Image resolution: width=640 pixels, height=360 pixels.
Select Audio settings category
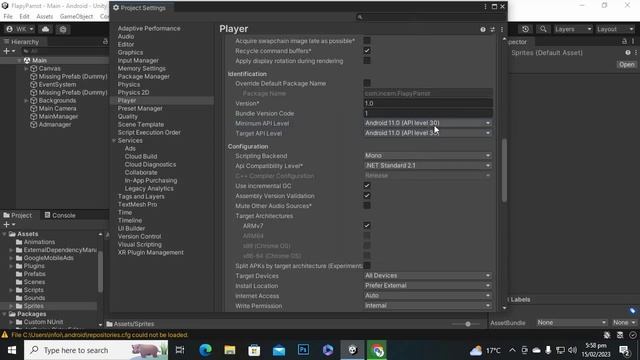pos(126,36)
